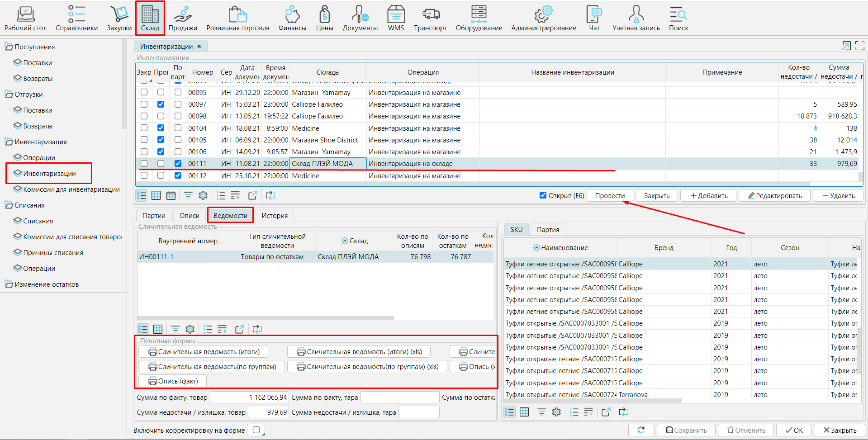Check the Закр checkbox for document 00111

144,164
